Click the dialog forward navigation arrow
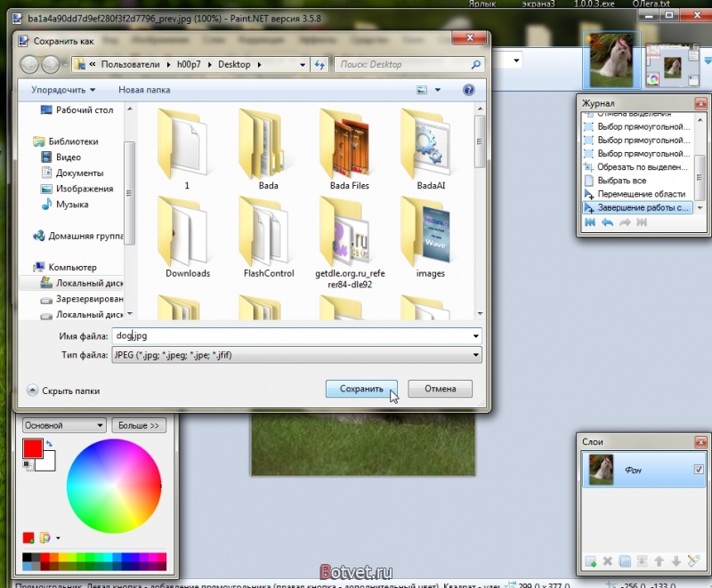 point(51,64)
